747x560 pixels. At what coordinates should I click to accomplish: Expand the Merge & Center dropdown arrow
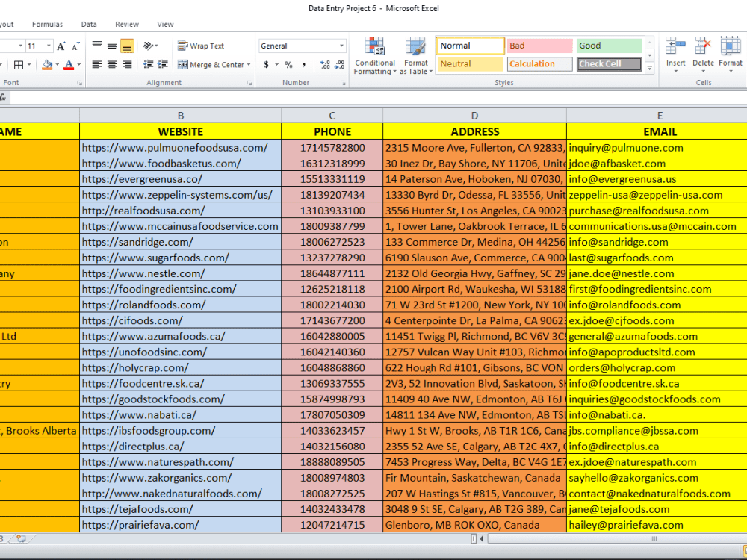pos(248,65)
